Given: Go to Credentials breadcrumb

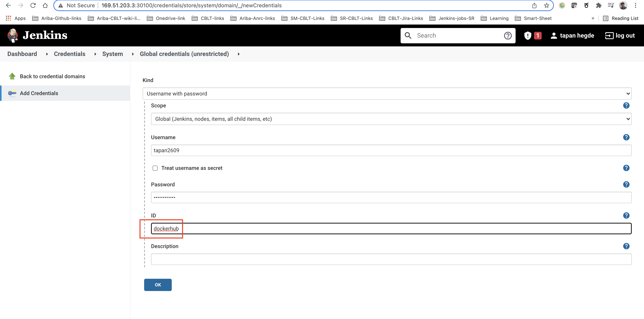Looking at the screenshot, I should click(x=70, y=54).
